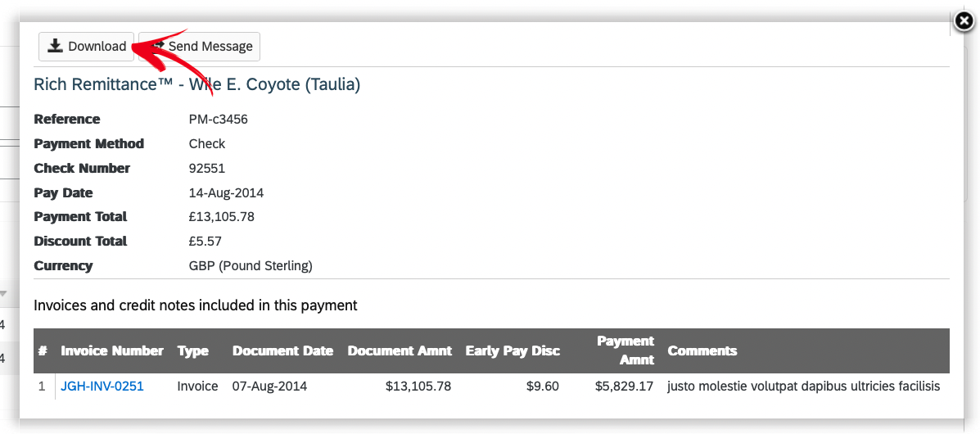Click the Type column header
Image resolution: width=980 pixels, height=434 pixels.
click(x=193, y=350)
